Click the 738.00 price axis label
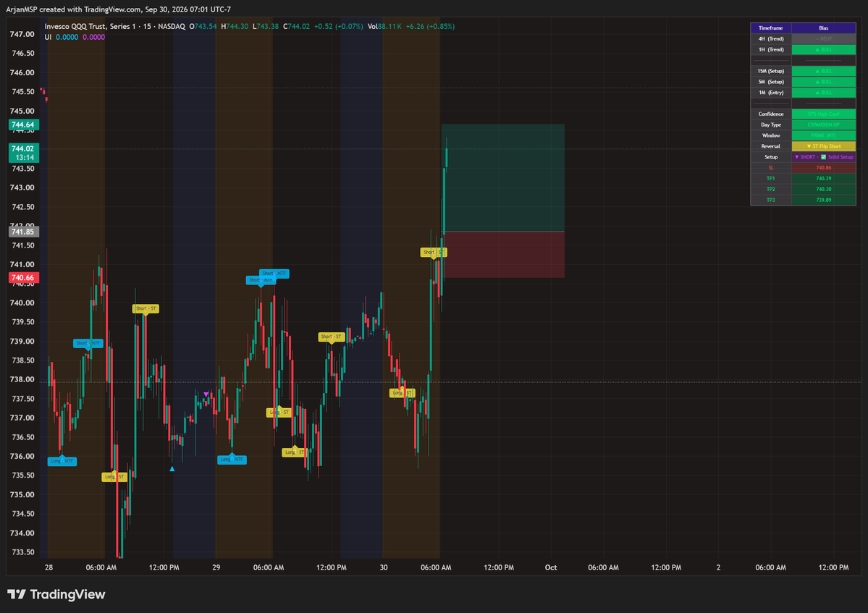This screenshot has height=613, width=868. click(22, 379)
